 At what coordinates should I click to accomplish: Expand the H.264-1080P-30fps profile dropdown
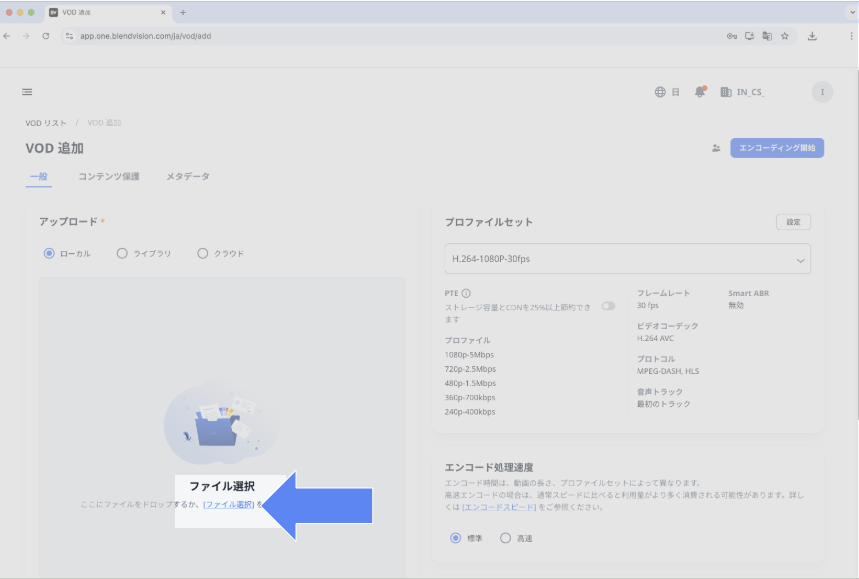627,259
